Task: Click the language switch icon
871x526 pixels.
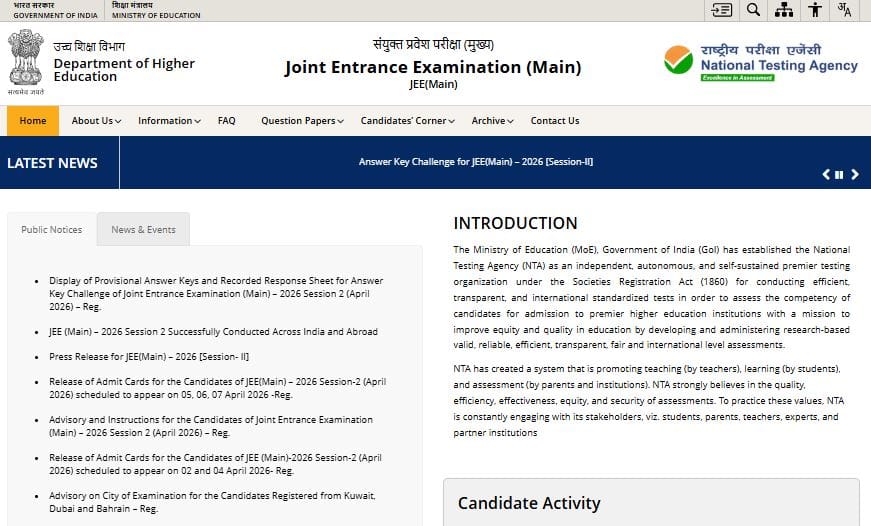Action: point(844,10)
